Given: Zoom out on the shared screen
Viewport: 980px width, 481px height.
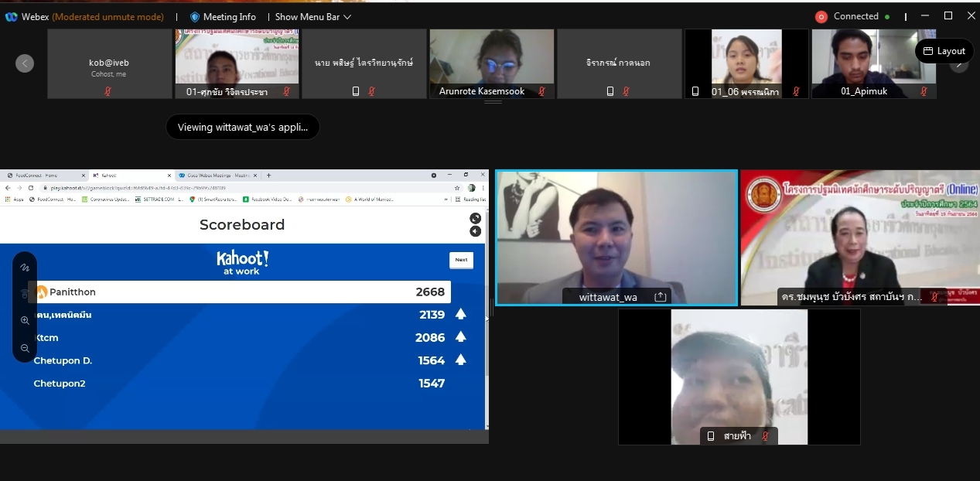Looking at the screenshot, I should point(25,348).
